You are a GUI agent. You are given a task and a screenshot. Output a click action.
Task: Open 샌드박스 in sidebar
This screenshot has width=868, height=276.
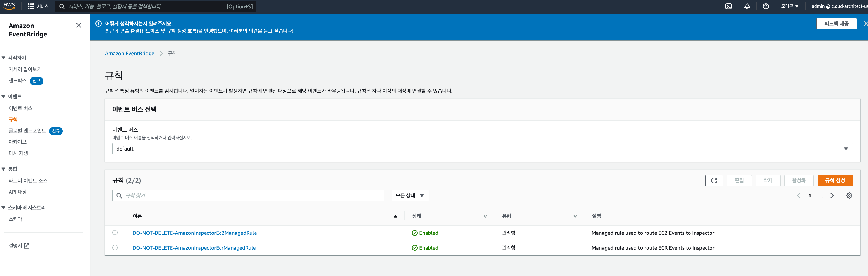point(18,80)
